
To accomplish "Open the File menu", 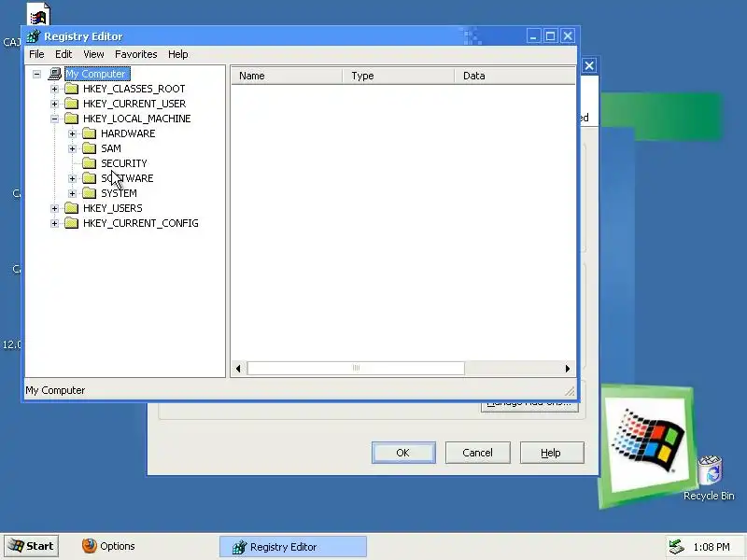I will click(x=36, y=54).
